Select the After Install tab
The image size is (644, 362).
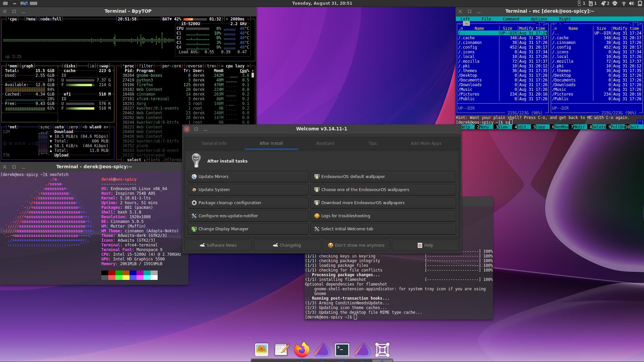(271, 143)
